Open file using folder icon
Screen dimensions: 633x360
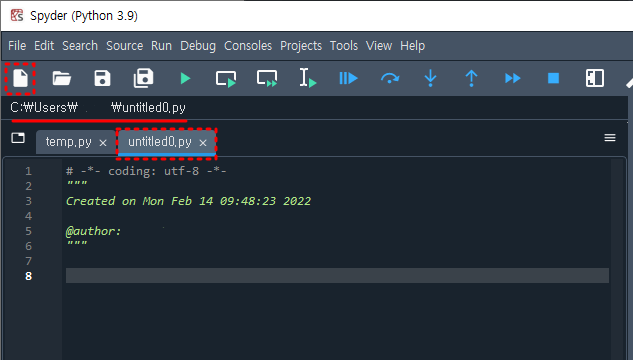coord(61,78)
